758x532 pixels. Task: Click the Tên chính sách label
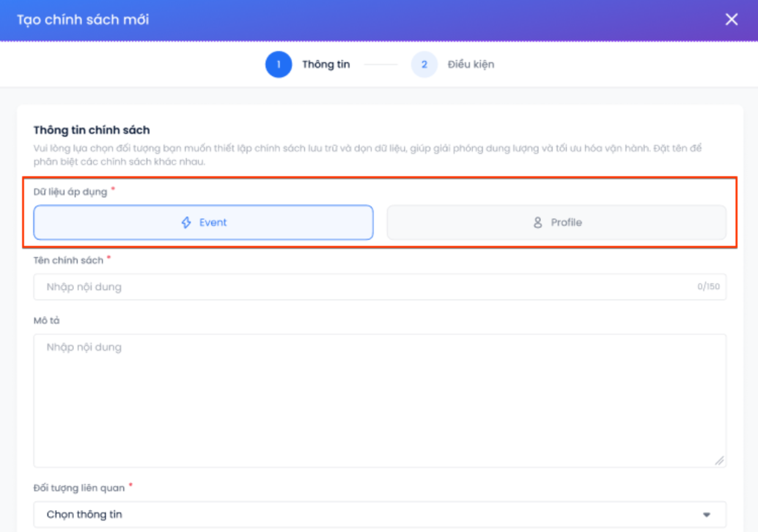pyautogui.click(x=68, y=260)
